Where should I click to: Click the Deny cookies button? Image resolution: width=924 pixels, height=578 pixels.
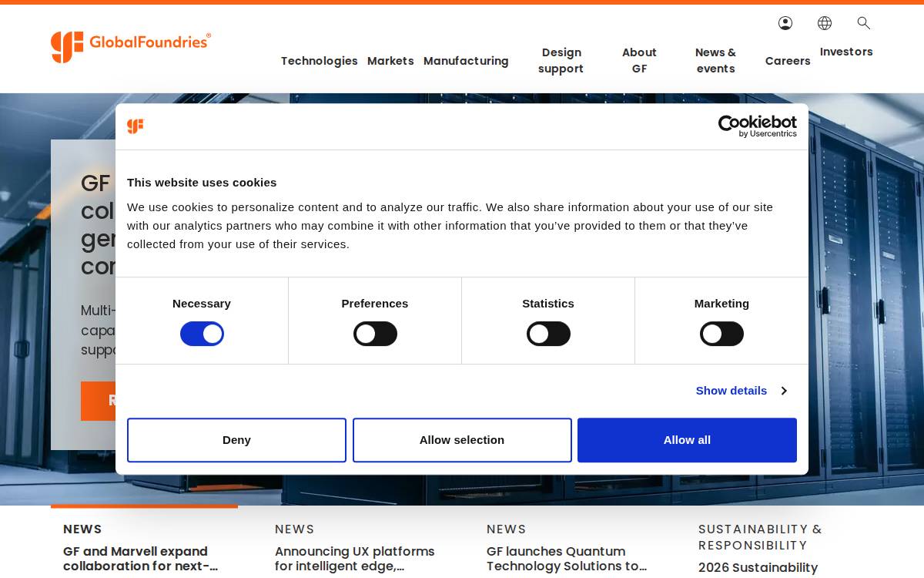coord(236,440)
